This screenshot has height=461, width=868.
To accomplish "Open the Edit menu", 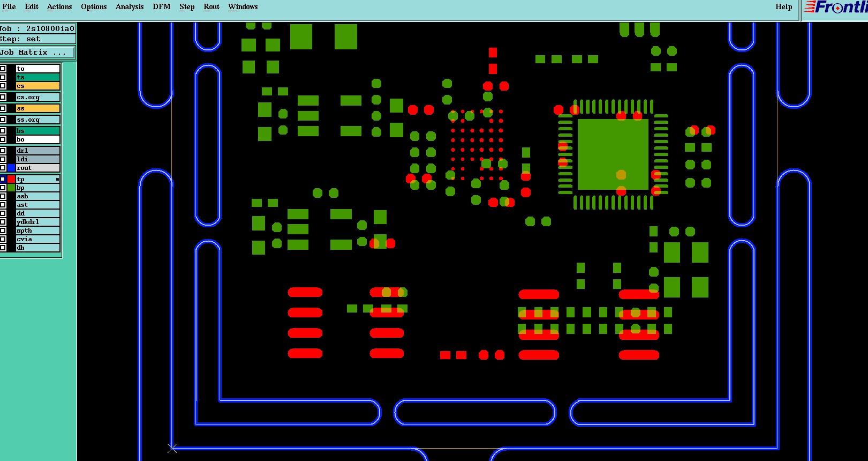I will point(32,6).
